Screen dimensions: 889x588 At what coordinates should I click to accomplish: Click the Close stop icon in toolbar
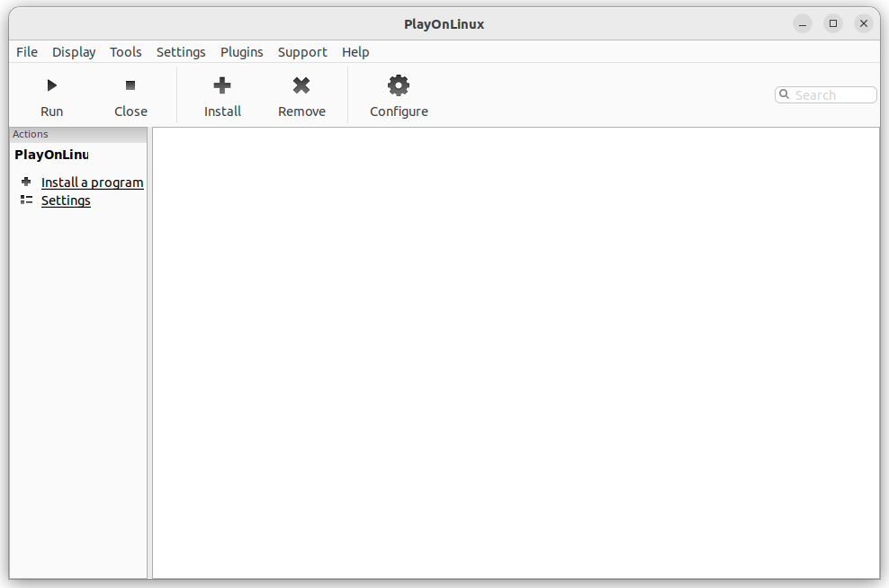130,85
